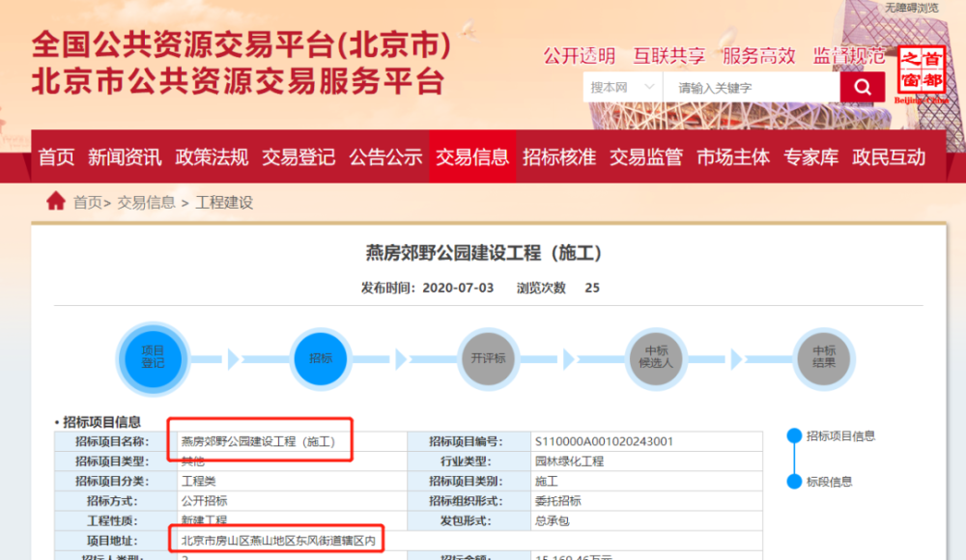Click the 开评标 stage circle
The width and height of the screenshot is (966, 560).
488,358
